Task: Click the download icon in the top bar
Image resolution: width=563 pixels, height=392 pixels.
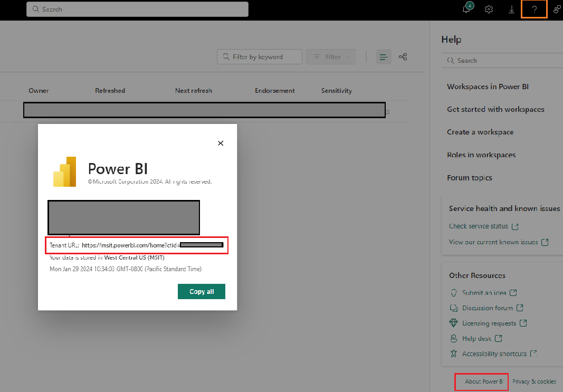Action: point(511,9)
